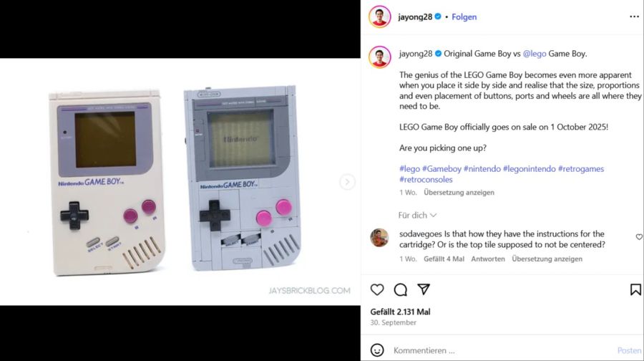Click the Posten button
The width and height of the screenshot is (644, 361).
pyautogui.click(x=629, y=350)
